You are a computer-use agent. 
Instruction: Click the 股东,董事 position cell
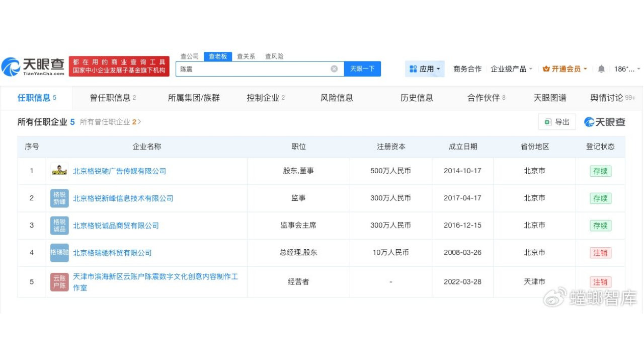click(298, 171)
